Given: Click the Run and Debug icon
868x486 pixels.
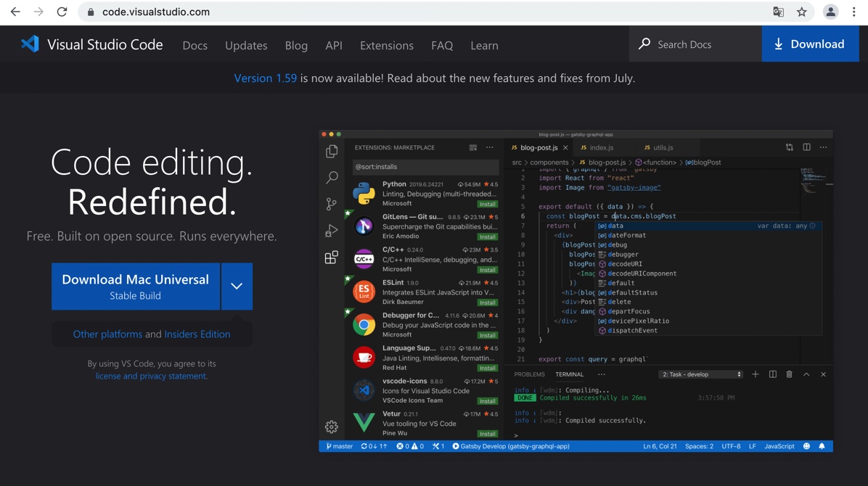Looking at the screenshot, I should click(332, 230).
